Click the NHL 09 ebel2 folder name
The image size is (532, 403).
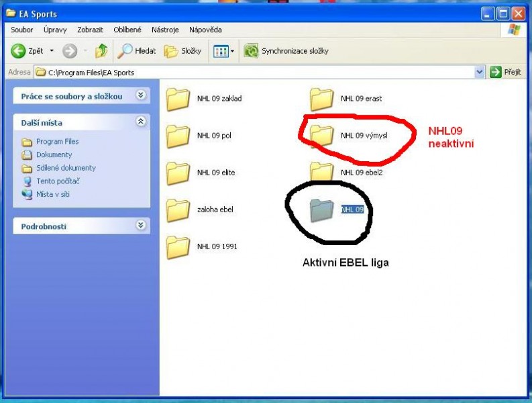point(362,173)
